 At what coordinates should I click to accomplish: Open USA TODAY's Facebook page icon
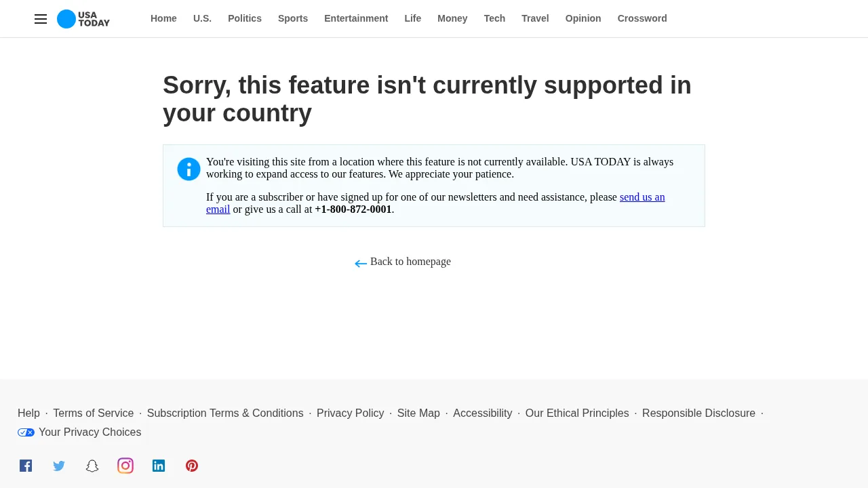[x=26, y=466]
